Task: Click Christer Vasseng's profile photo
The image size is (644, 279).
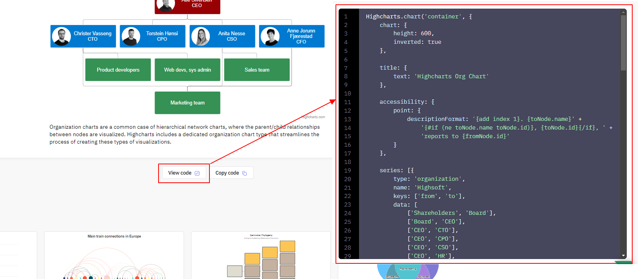Action: [x=61, y=36]
